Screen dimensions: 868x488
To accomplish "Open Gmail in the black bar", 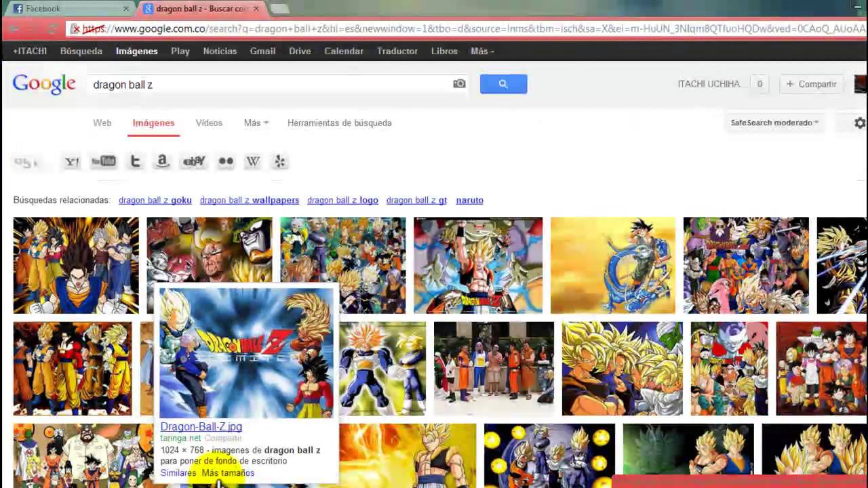I will coord(262,51).
